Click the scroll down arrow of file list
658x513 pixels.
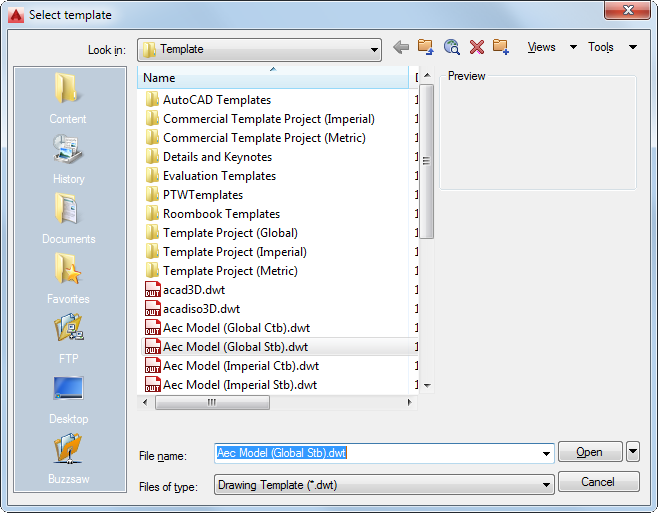(x=427, y=385)
